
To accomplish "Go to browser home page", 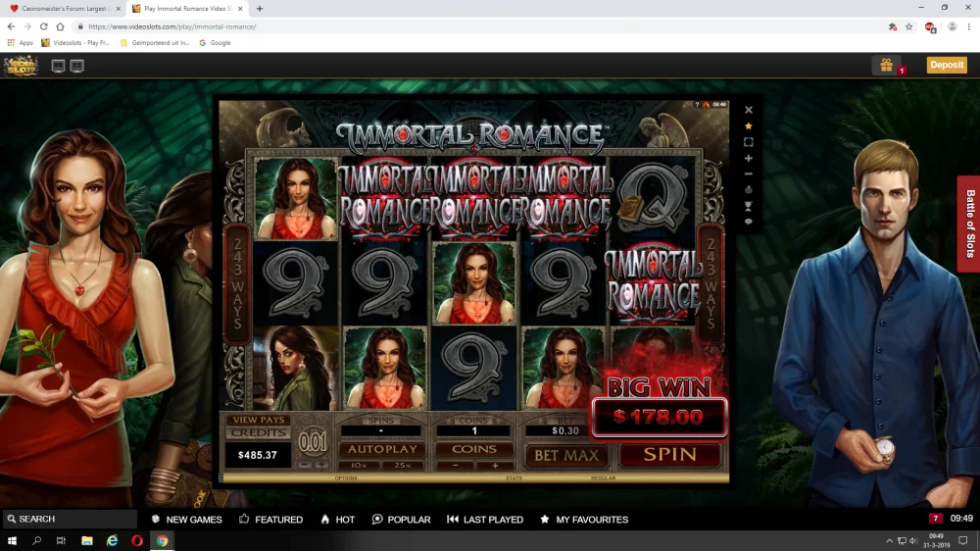I will point(60,26).
